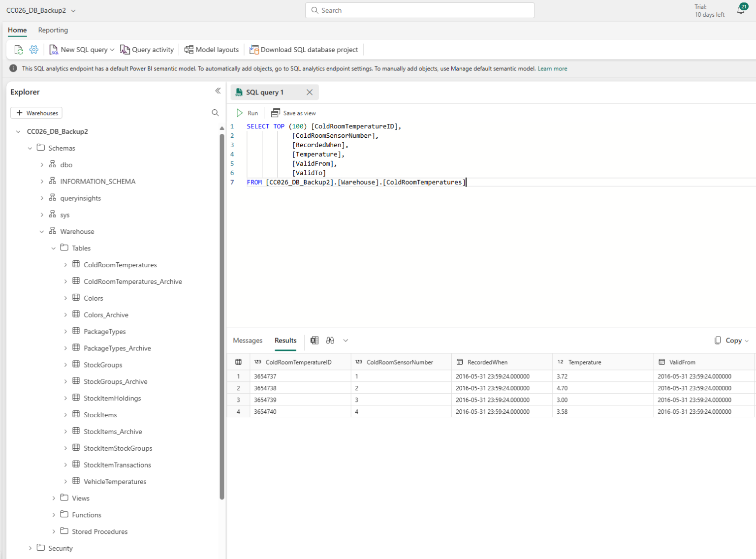This screenshot has height=559, width=756.
Task: Open the Learn more link
Action: [552, 68]
